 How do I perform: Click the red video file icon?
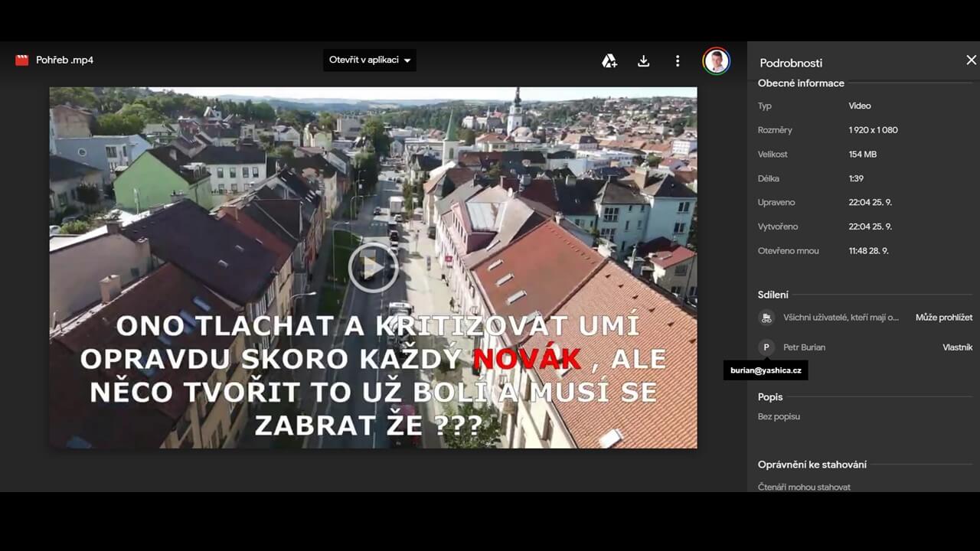coord(22,60)
